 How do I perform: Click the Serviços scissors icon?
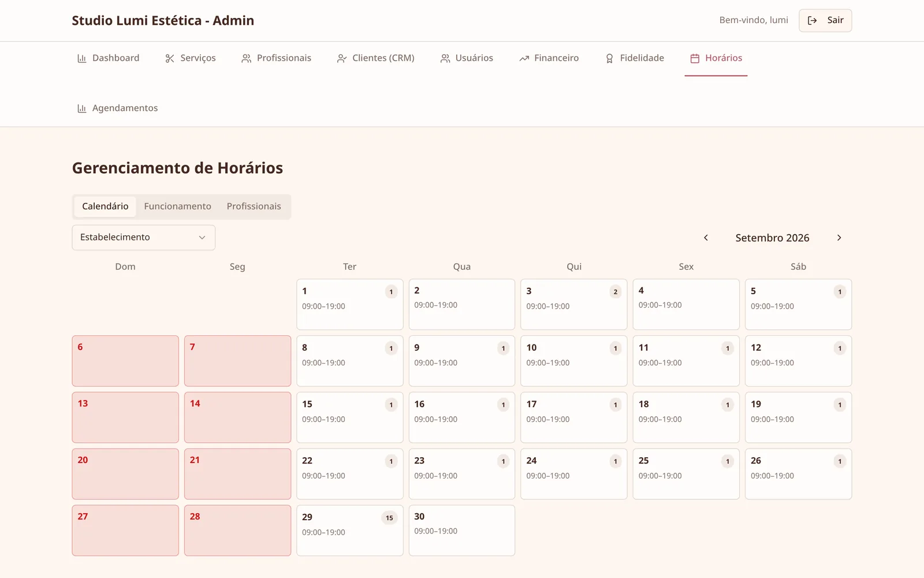click(170, 58)
